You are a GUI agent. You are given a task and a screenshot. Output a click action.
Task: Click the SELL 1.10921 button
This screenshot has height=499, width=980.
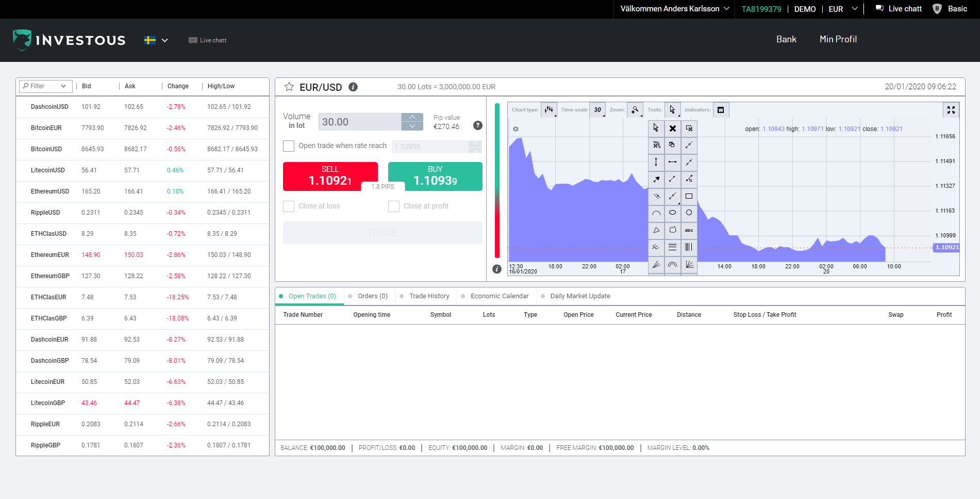tap(330, 176)
